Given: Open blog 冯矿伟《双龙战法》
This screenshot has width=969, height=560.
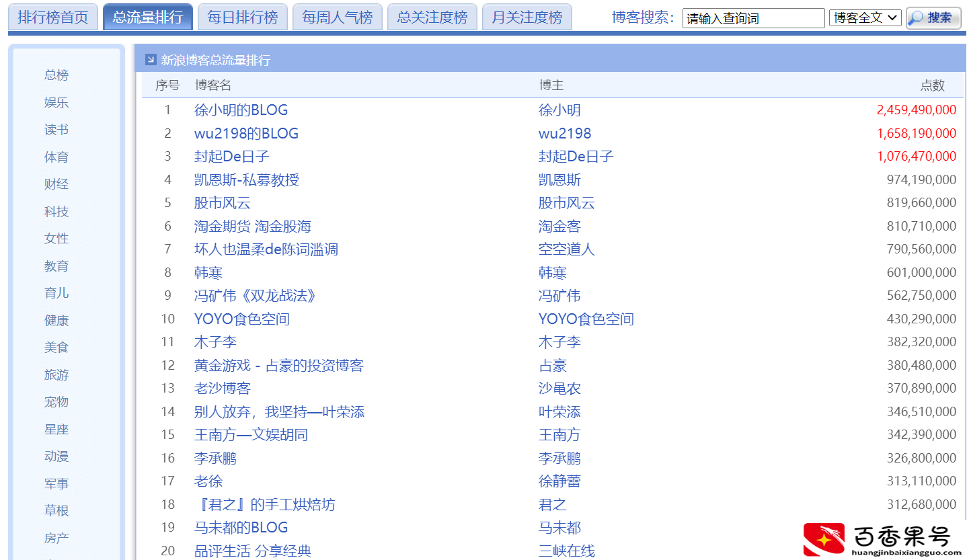Looking at the screenshot, I should (256, 296).
